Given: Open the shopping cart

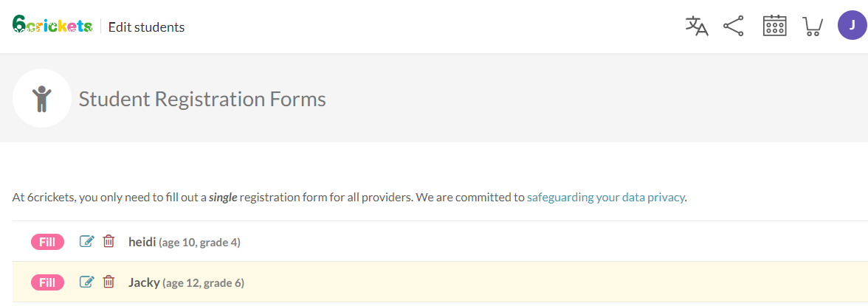Looking at the screenshot, I should pyautogui.click(x=813, y=27).
